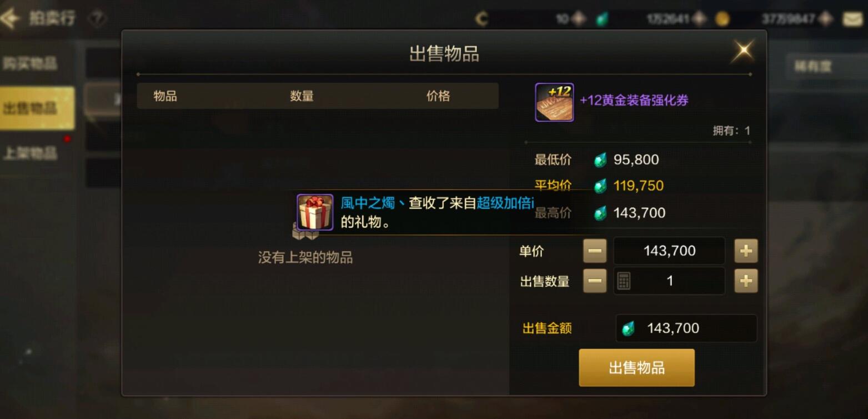Image resolution: width=868 pixels, height=419 pixels.
Task: Click the gift box notification icon
Action: (x=315, y=212)
